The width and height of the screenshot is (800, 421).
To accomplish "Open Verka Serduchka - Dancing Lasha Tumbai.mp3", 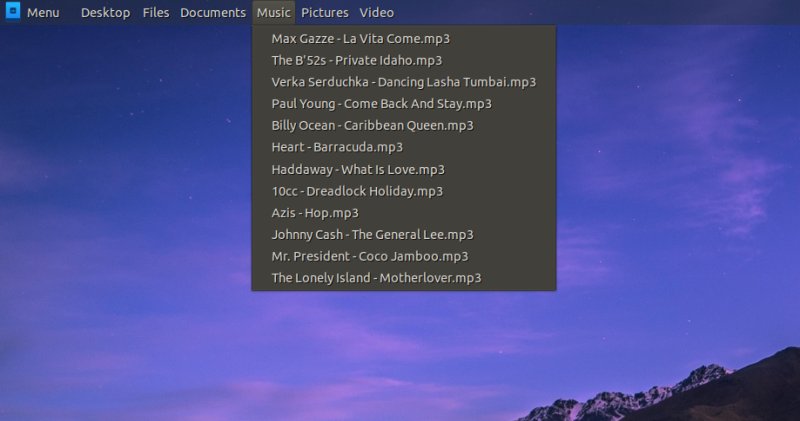I will 403,82.
